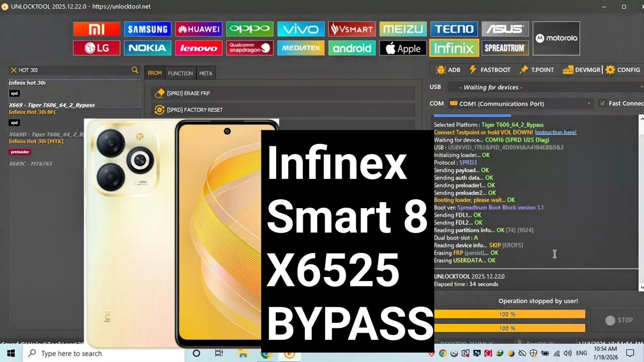Click the Elapsed time : 34 seconds text
This screenshot has height=362, width=644.
point(466,284)
